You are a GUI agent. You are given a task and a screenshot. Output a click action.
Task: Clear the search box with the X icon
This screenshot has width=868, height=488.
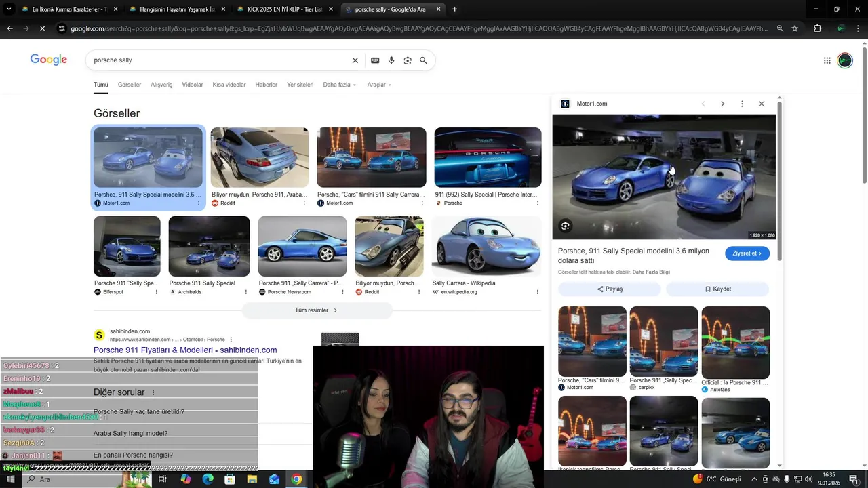[355, 60]
